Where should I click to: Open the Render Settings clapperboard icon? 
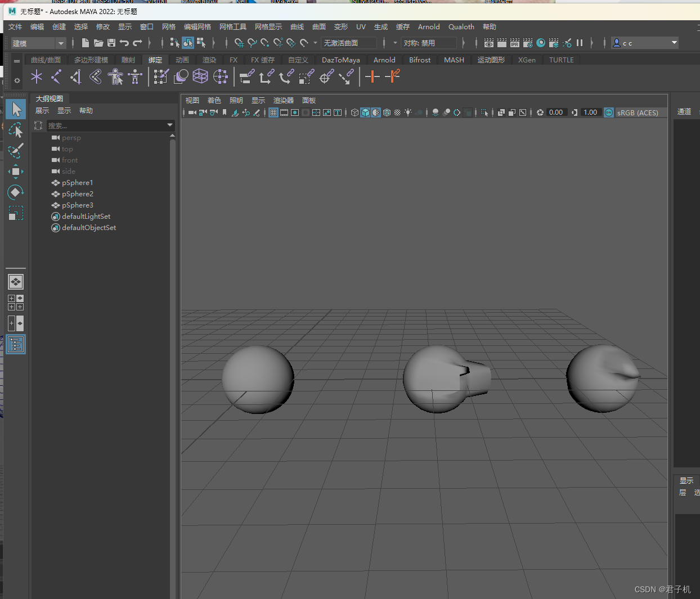point(527,43)
